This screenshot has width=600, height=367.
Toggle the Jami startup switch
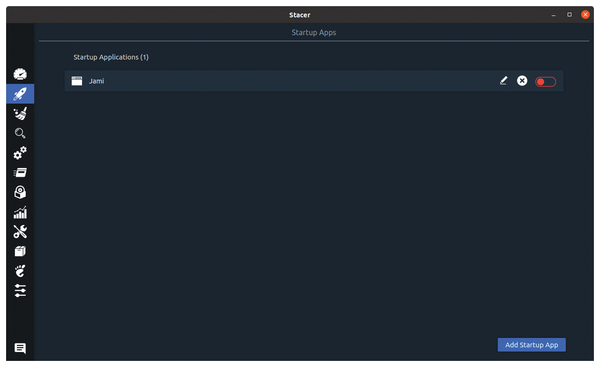click(545, 82)
